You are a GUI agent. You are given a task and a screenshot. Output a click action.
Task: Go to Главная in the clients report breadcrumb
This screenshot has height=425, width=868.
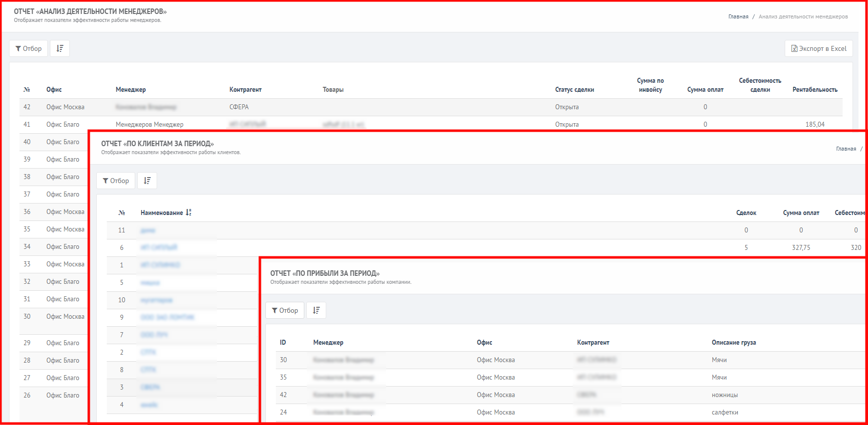[x=846, y=149]
